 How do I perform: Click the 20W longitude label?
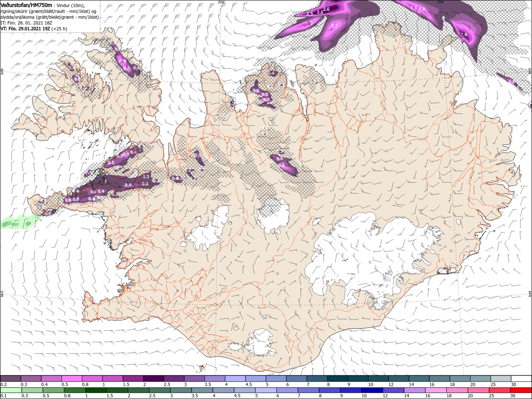pos(221,2)
